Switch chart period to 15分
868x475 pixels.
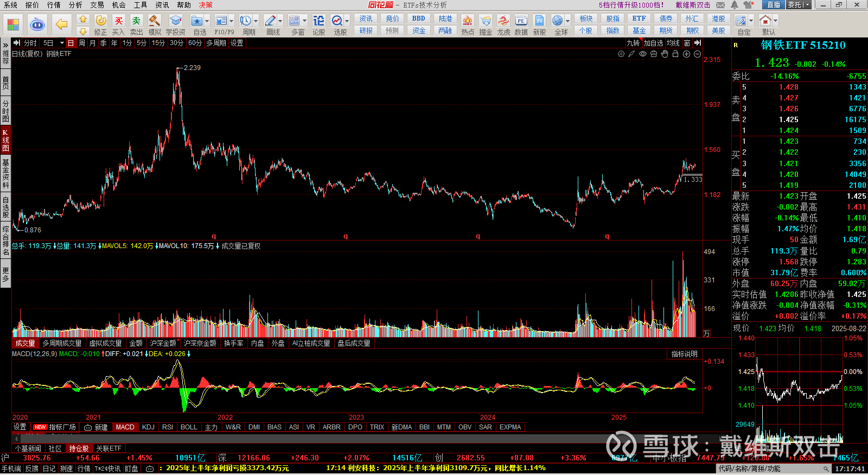(158, 43)
